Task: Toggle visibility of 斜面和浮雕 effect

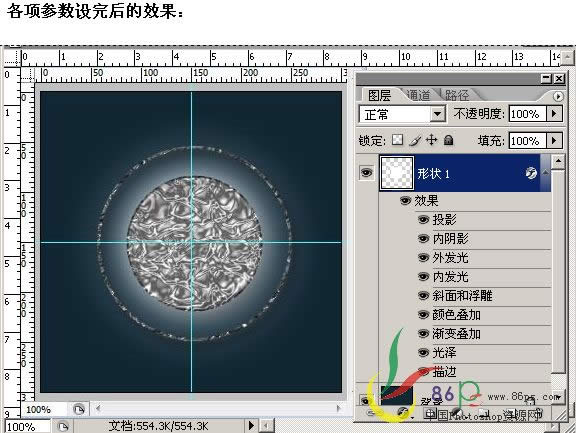Action: point(423,296)
